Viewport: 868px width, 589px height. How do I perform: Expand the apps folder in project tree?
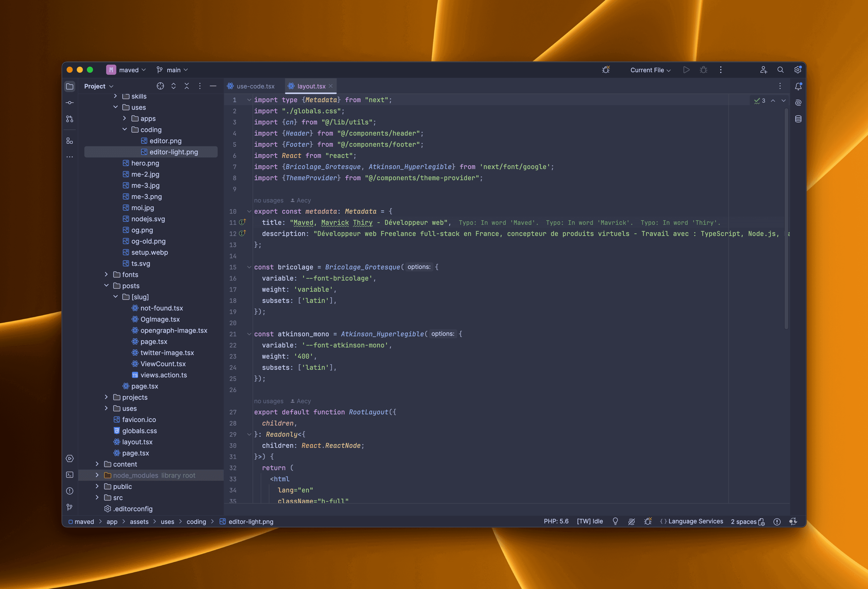point(124,118)
